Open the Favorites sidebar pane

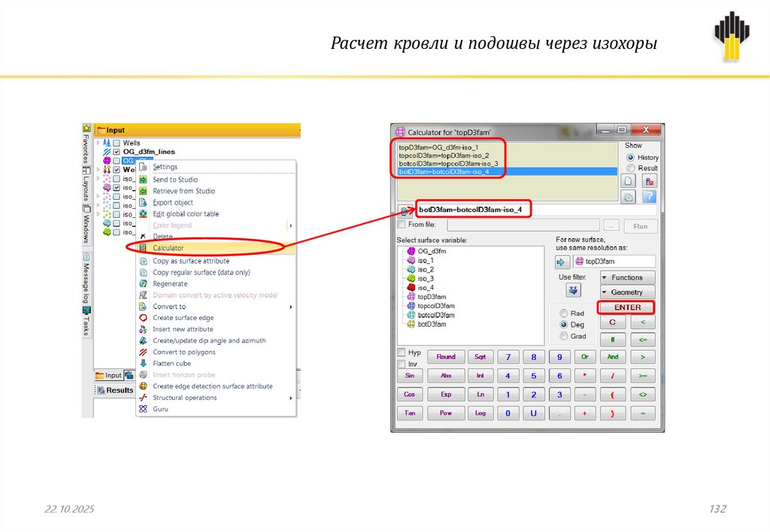pyautogui.click(x=86, y=144)
